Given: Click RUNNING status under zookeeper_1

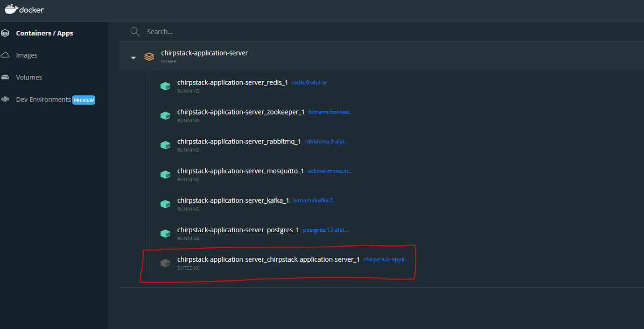Looking at the screenshot, I should [188, 121].
